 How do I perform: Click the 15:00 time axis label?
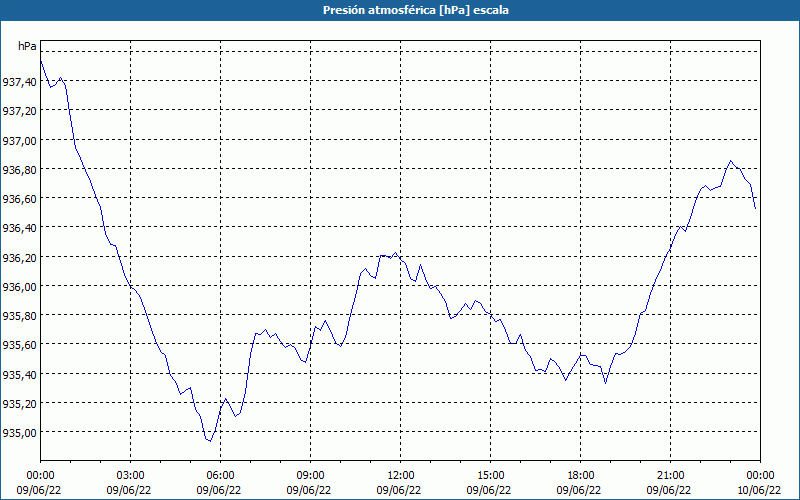click(490, 476)
